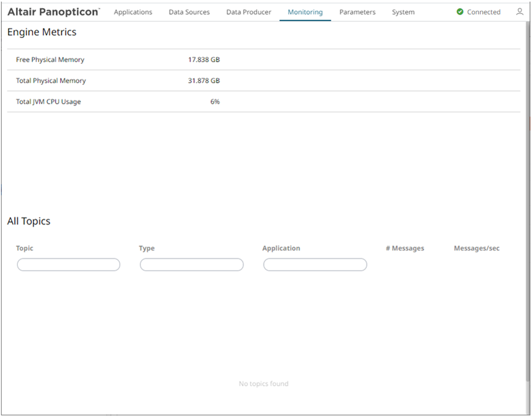
Task: Sort by the Topic column header
Action: coord(25,248)
